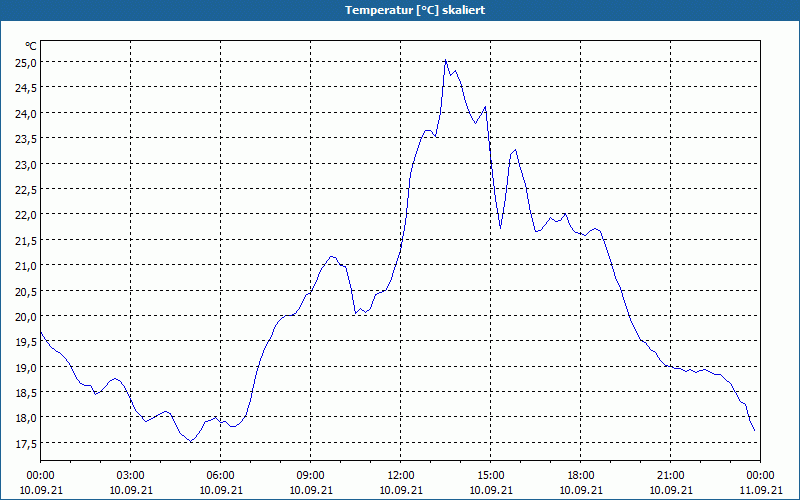
Task: Select the 23,5 y-axis label
Action: click(x=27, y=139)
